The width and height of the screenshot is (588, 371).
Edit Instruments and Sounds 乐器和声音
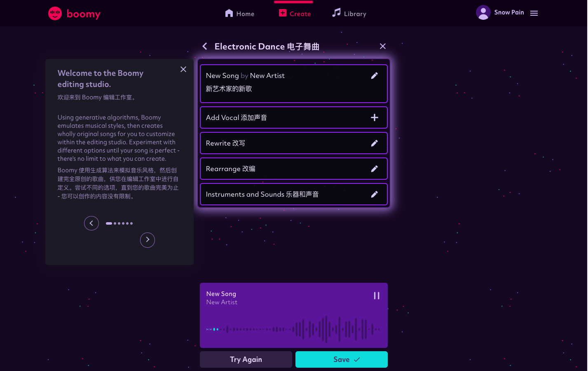(x=374, y=194)
